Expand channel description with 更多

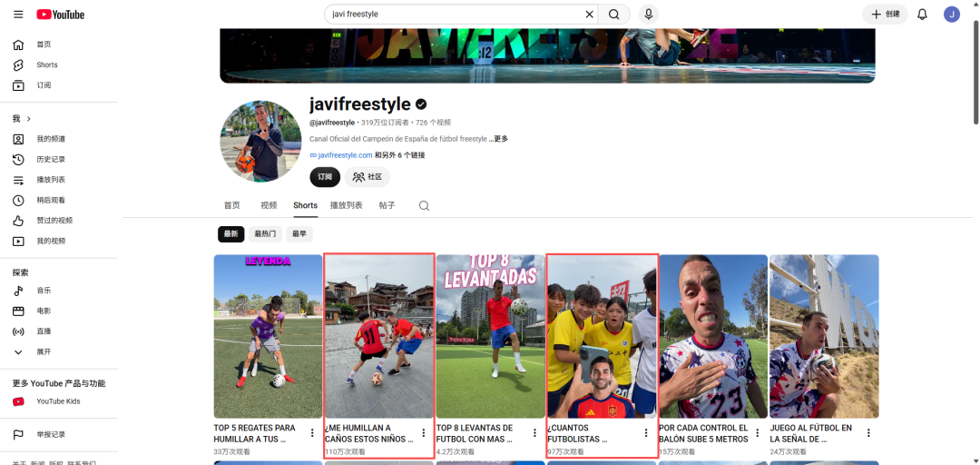click(x=501, y=139)
